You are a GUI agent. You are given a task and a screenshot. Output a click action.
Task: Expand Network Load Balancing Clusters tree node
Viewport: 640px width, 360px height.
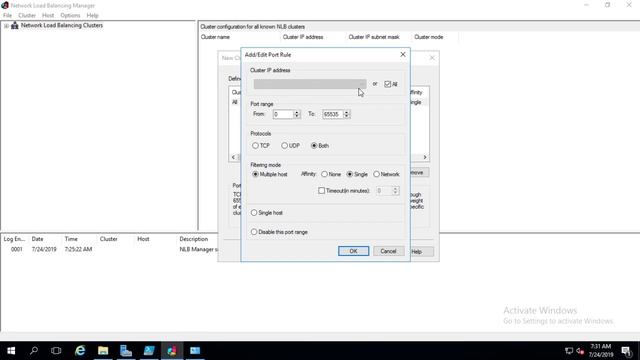(x=6, y=26)
